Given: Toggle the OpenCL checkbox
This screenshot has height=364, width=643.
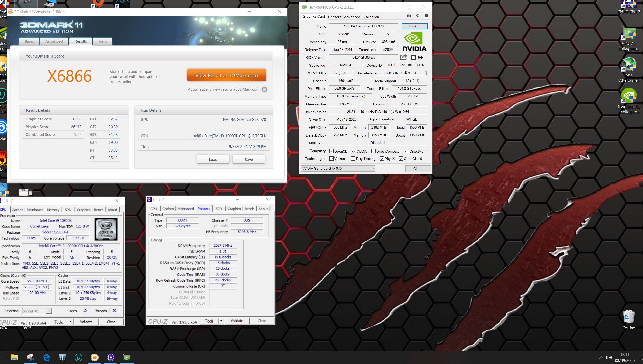Looking at the screenshot, I should 331,151.
